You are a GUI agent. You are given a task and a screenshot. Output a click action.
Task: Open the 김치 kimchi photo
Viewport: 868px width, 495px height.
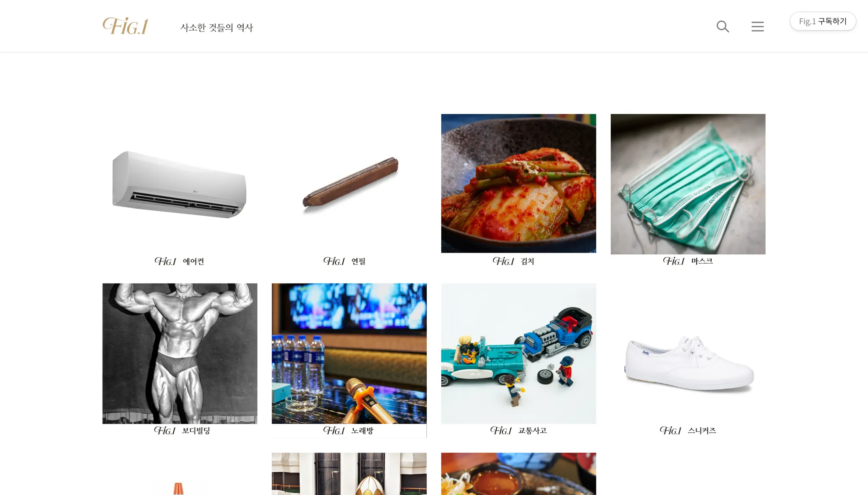click(x=518, y=184)
